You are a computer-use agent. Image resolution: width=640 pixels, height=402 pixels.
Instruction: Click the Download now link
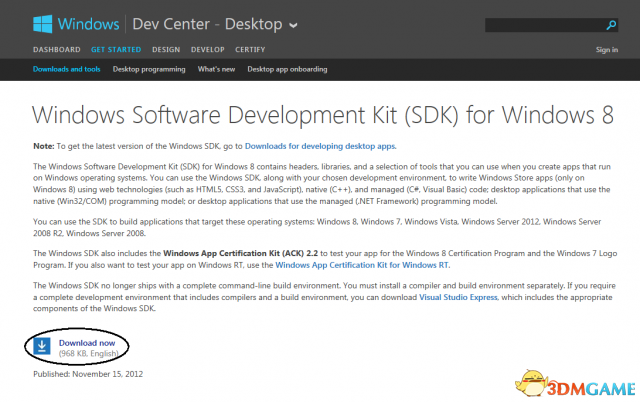coord(87,343)
